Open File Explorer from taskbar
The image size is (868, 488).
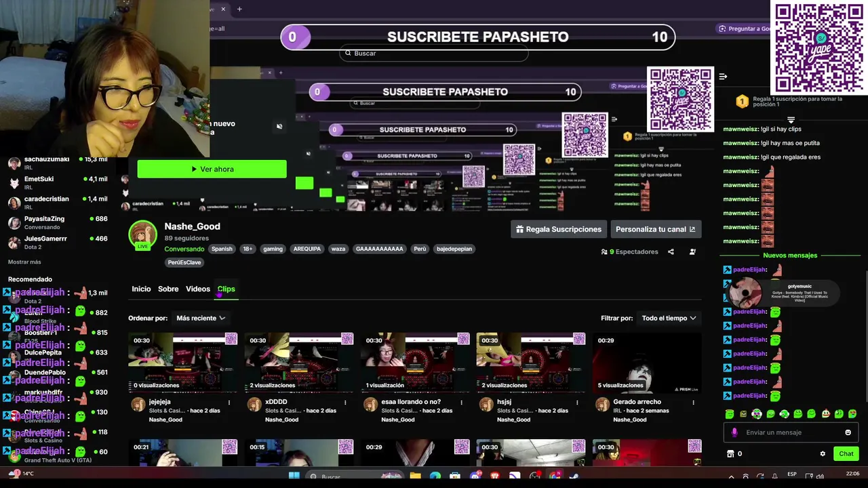[x=415, y=476]
